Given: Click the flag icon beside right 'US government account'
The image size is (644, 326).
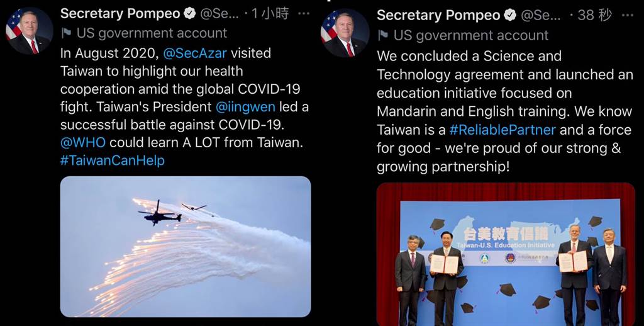Looking at the screenshot, I should click(x=383, y=35).
